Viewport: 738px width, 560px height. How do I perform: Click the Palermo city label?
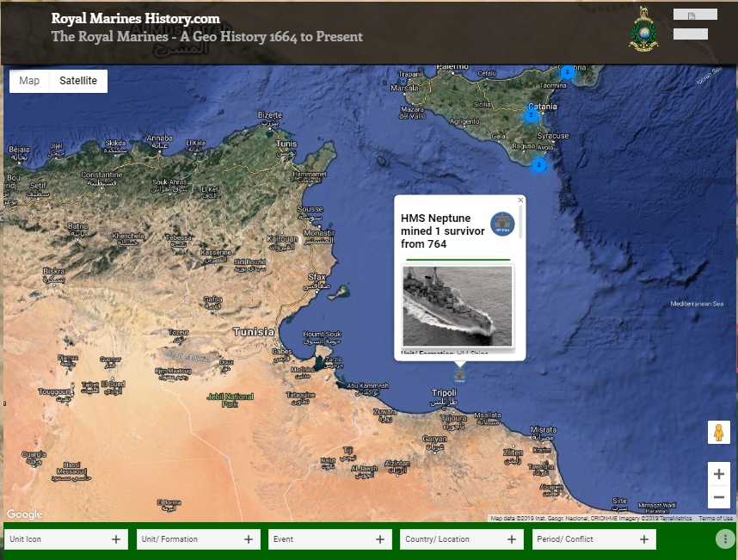pos(452,67)
